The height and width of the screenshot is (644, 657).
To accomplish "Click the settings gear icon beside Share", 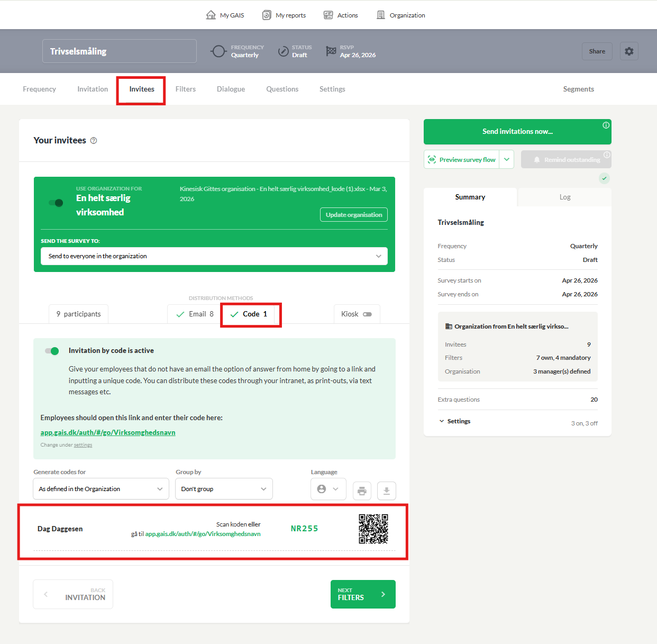I will coord(629,51).
